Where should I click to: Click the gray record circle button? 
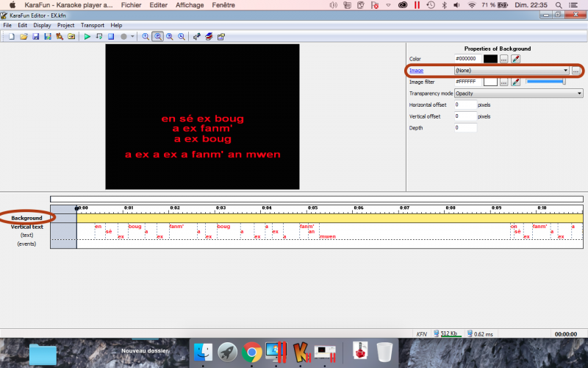pyautogui.click(x=123, y=36)
